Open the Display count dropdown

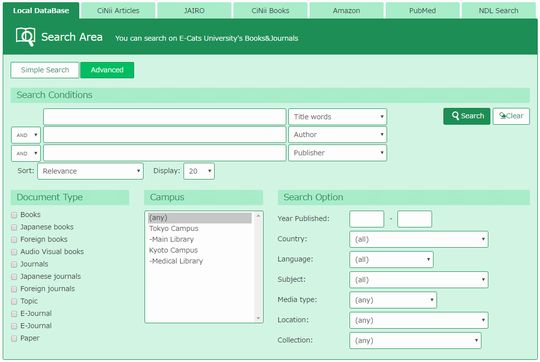[x=199, y=171]
